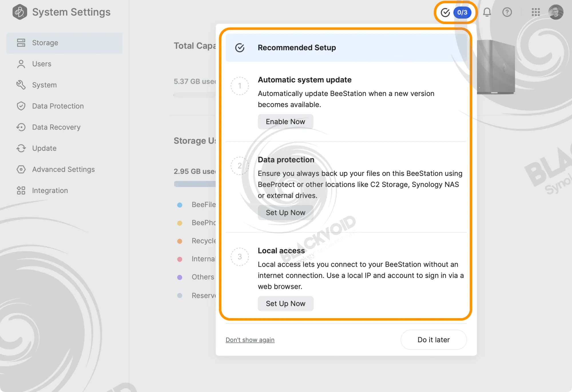Click the Data protection heading
Viewport: 572px width, 392px height.
[x=286, y=160]
